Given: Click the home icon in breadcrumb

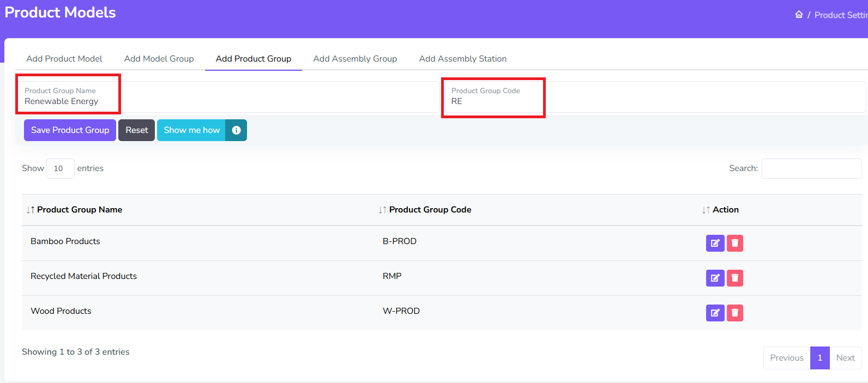Looking at the screenshot, I should point(799,15).
